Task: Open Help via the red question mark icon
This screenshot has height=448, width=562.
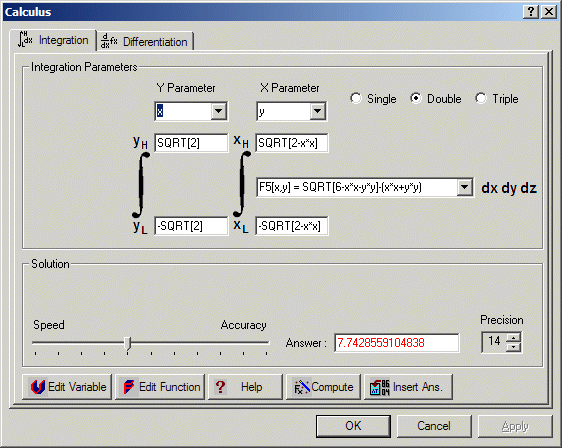Action: (x=220, y=387)
